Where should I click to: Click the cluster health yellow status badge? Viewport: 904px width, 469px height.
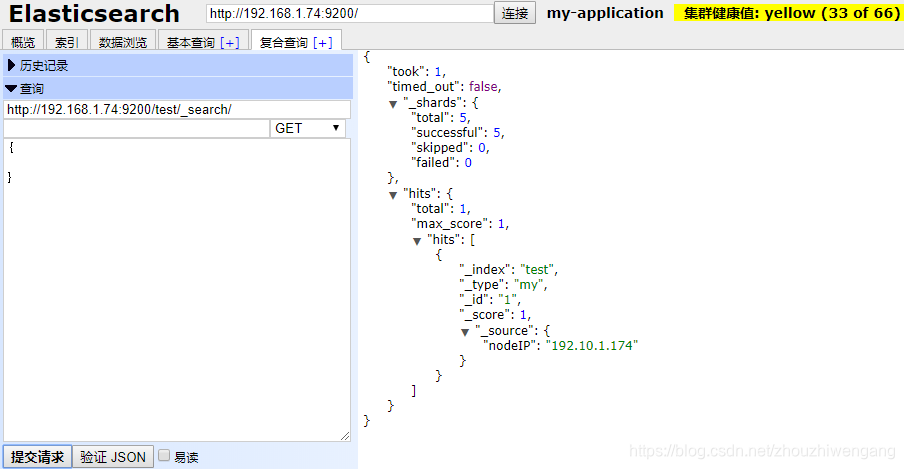coord(787,13)
